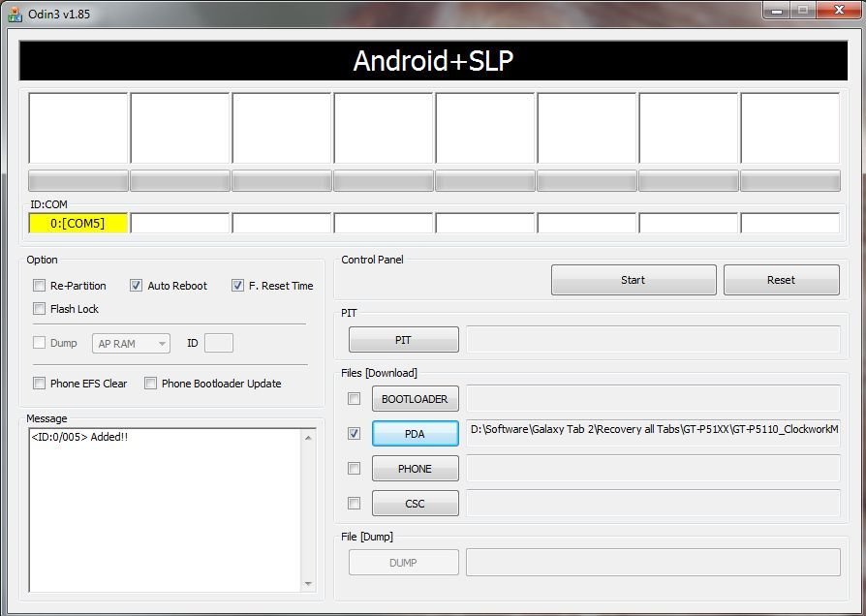
Task: Click the '<ID:0/005> Added!!' log line
Action: pyautogui.click(x=79, y=437)
